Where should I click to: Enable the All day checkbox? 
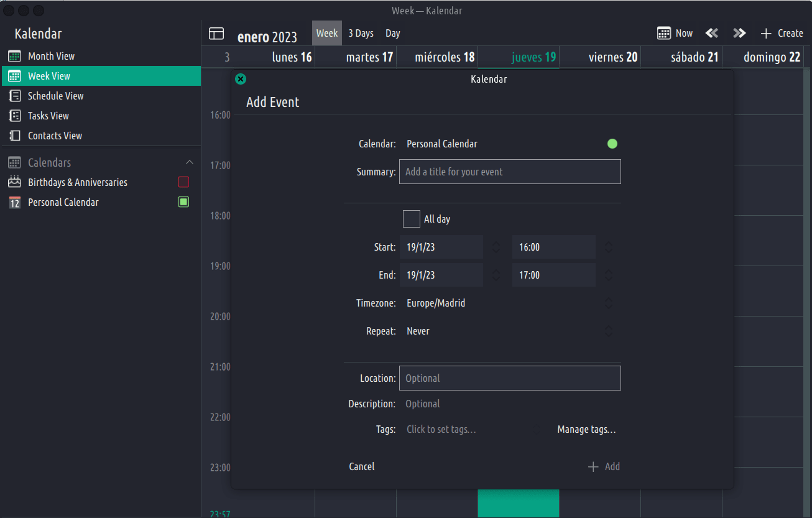coord(411,219)
